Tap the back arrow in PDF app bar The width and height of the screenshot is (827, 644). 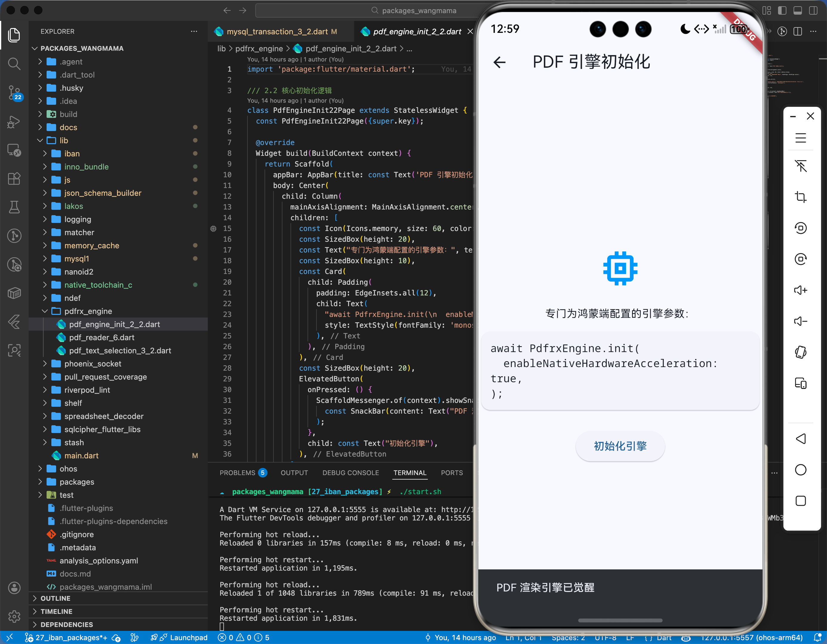[499, 62]
